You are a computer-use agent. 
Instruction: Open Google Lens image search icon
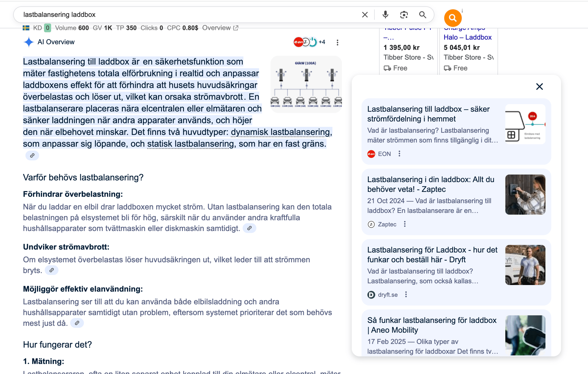[404, 15]
